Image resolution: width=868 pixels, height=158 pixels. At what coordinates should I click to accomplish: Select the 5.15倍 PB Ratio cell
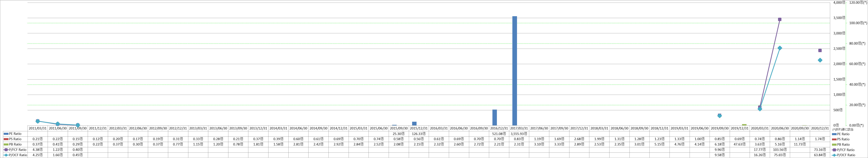click(x=659, y=144)
